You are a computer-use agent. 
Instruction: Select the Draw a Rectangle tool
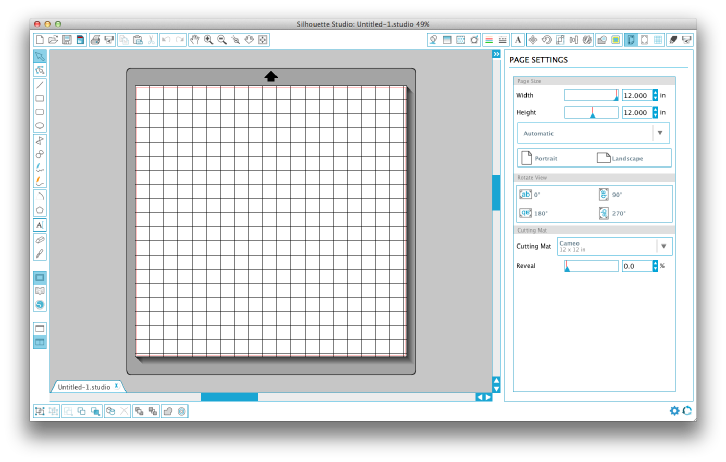click(x=40, y=98)
